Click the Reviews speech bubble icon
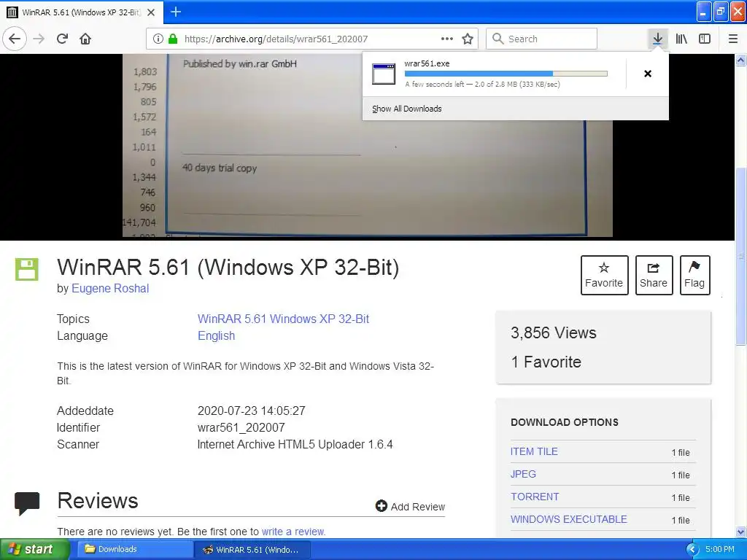 point(27,504)
